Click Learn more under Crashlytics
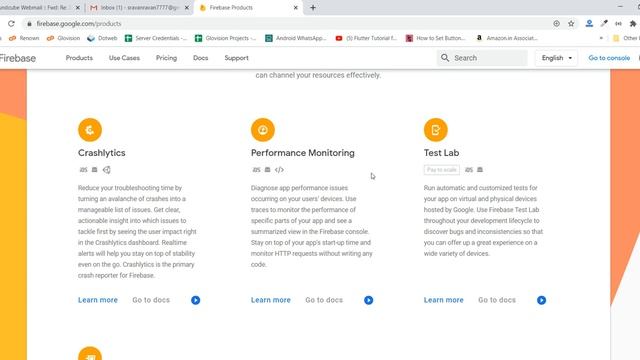This screenshot has width=640, height=360. coord(98,300)
